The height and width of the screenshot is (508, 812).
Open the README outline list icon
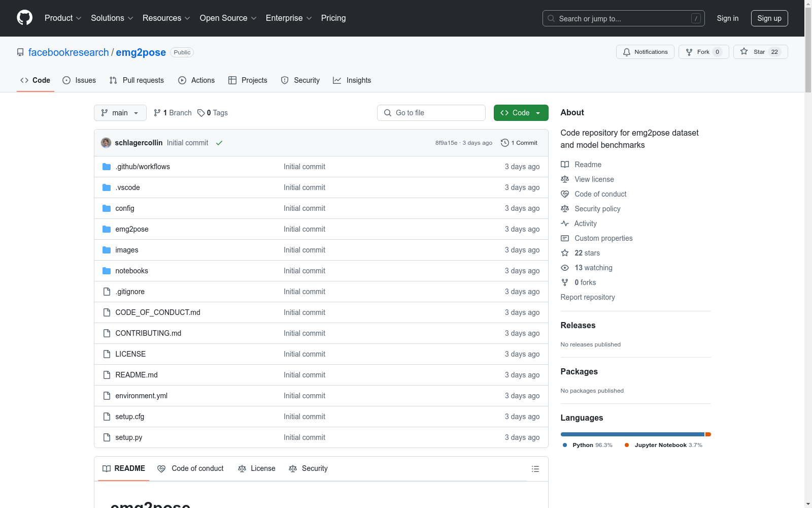(x=535, y=469)
